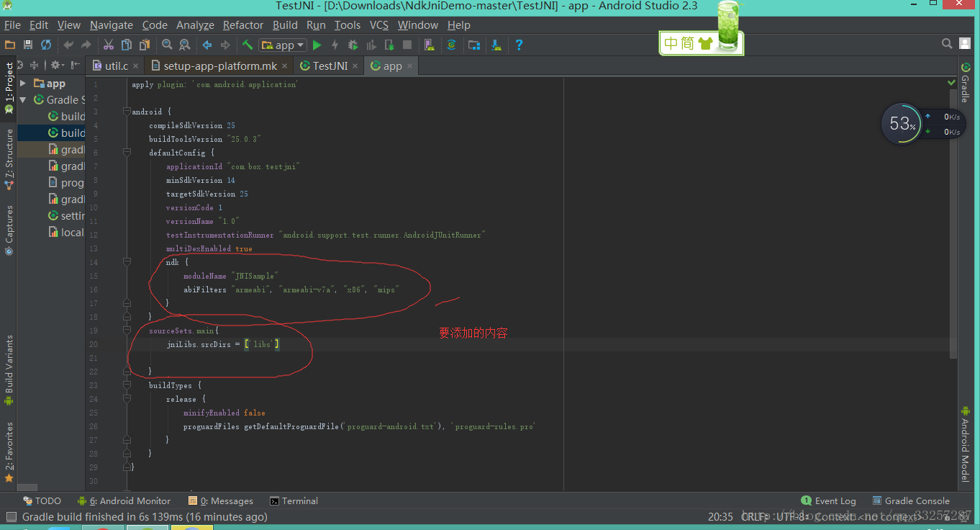
Task: Click the Sync Project with Gradle Files icon
Action: tap(451, 45)
